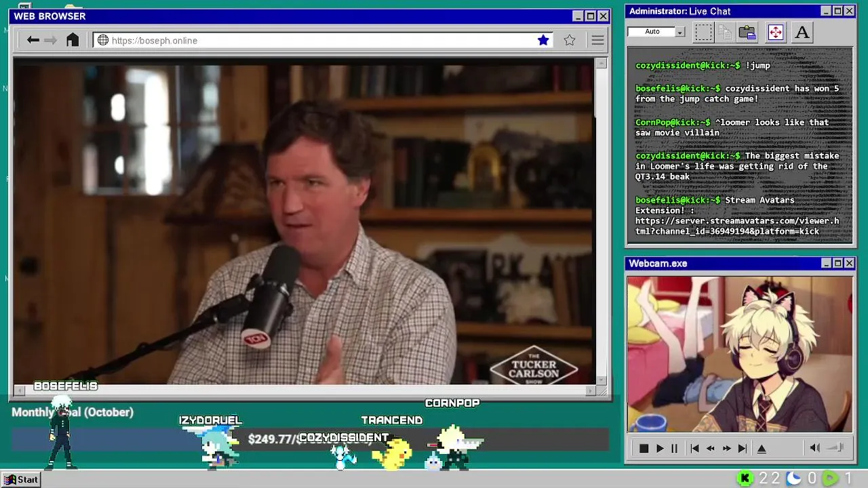
Task: Click the browser scrollbar up arrow
Action: pyautogui.click(x=601, y=63)
